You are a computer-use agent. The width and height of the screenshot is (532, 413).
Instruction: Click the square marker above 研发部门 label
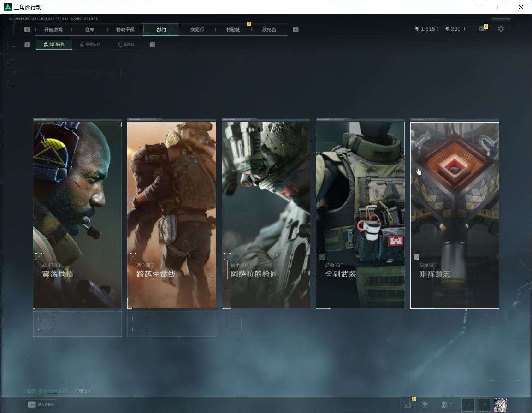click(416, 257)
